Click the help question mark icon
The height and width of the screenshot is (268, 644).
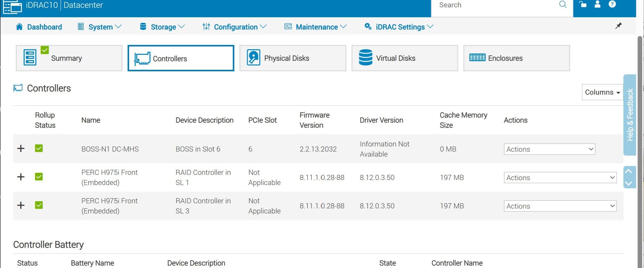point(612,4)
